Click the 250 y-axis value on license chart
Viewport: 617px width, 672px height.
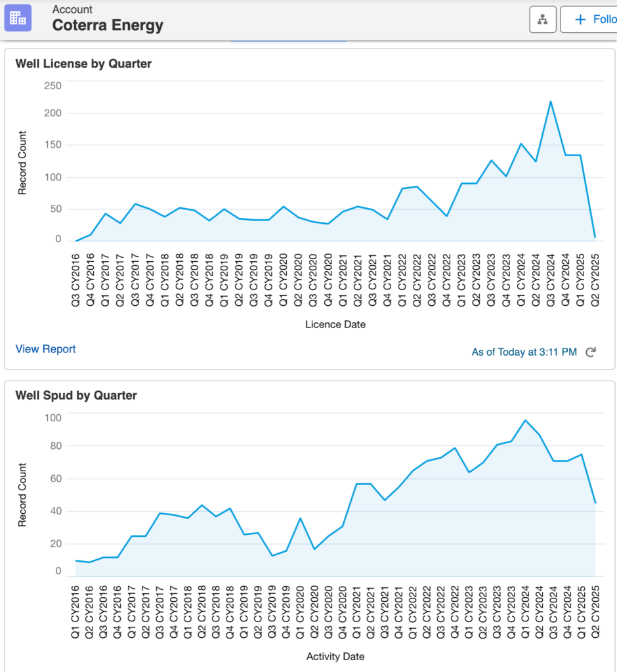[x=53, y=86]
